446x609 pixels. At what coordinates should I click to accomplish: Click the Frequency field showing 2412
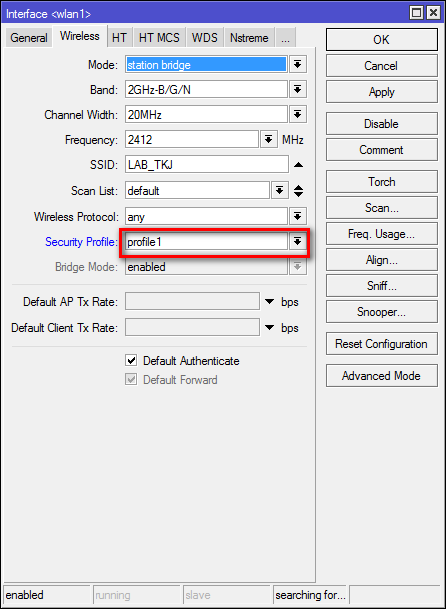192,139
